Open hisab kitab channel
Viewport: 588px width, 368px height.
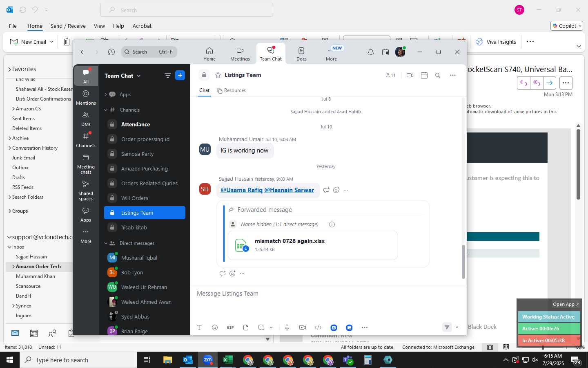(145, 227)
